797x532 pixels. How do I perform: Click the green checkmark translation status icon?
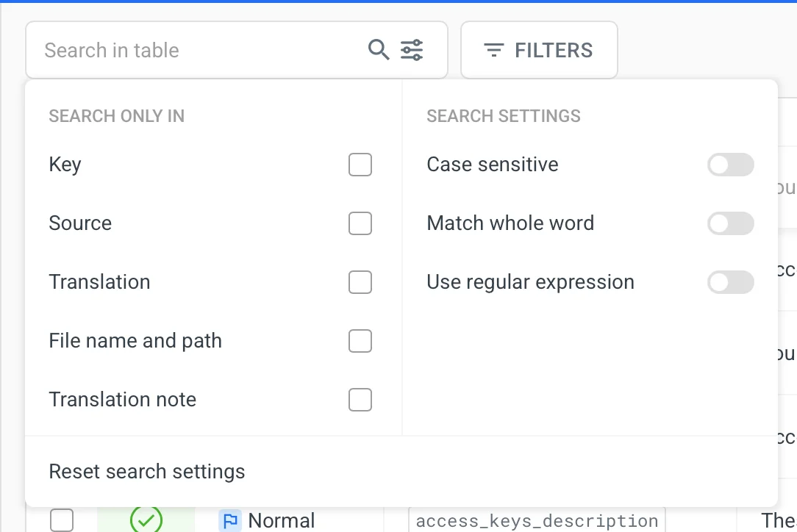(145, 520)
